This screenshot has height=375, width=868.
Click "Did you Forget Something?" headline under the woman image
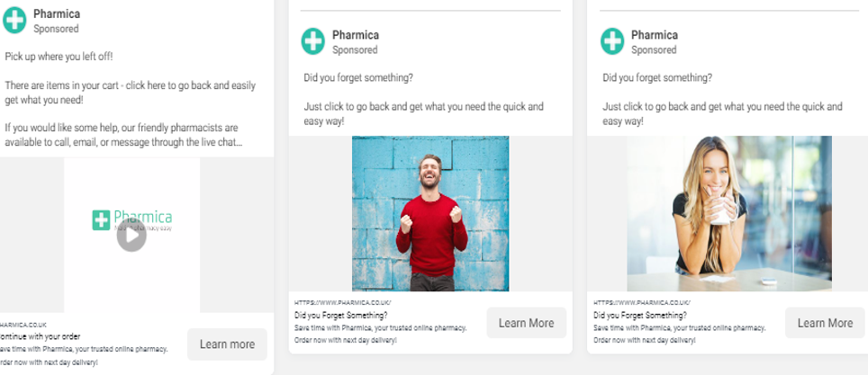click(640, 316)
